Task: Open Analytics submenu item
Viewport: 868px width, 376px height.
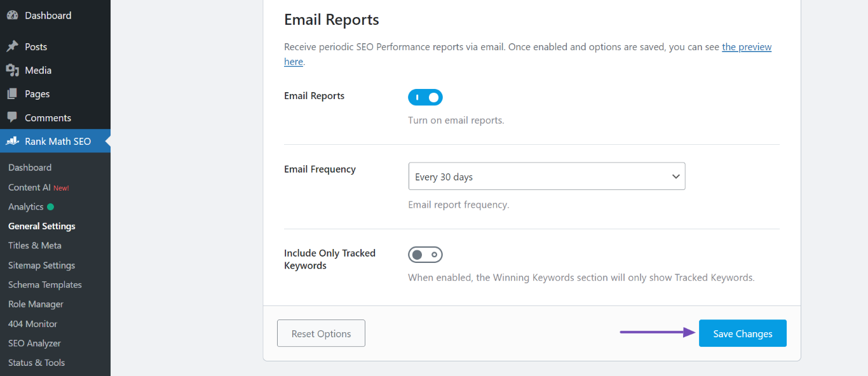Action: point(26,206)
